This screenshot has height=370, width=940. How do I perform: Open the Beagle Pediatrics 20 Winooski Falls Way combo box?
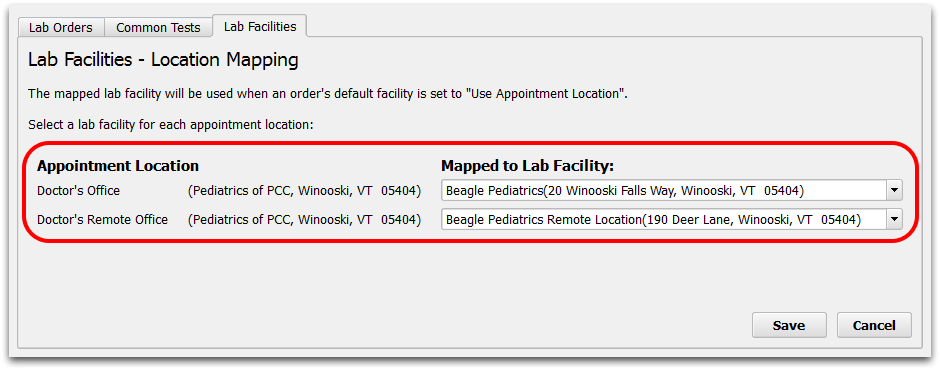[x=671, y=191]
